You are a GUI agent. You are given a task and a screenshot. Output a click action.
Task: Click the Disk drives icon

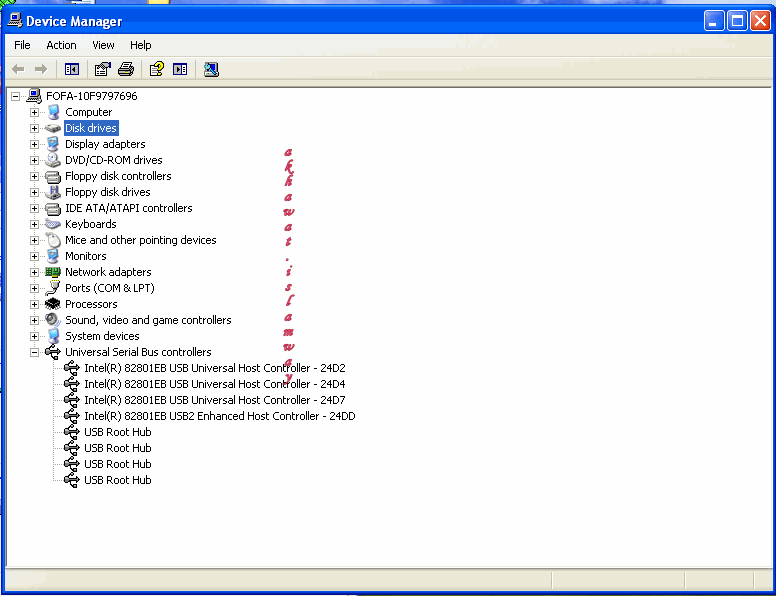click(x=53, y=128)
